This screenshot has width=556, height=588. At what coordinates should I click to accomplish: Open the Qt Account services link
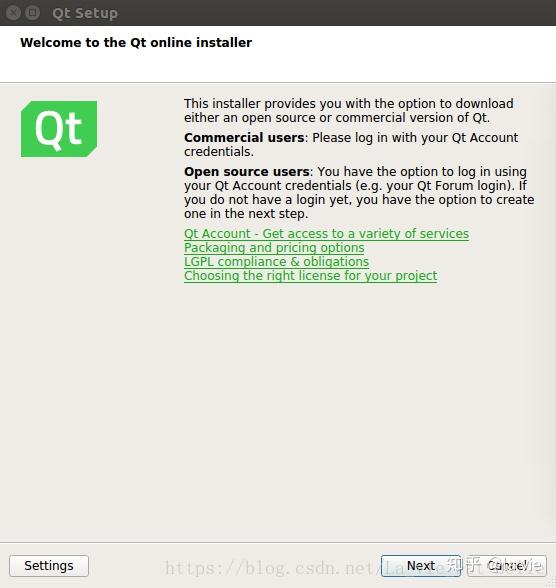326,234
